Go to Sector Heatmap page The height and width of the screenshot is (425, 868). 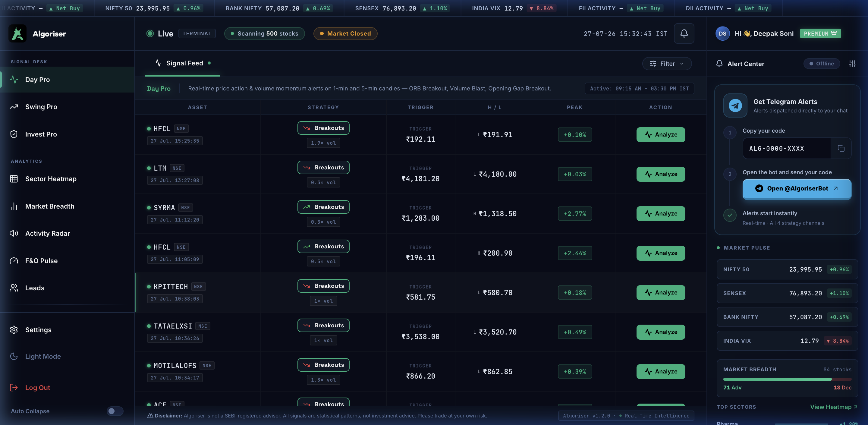[68, 179]
